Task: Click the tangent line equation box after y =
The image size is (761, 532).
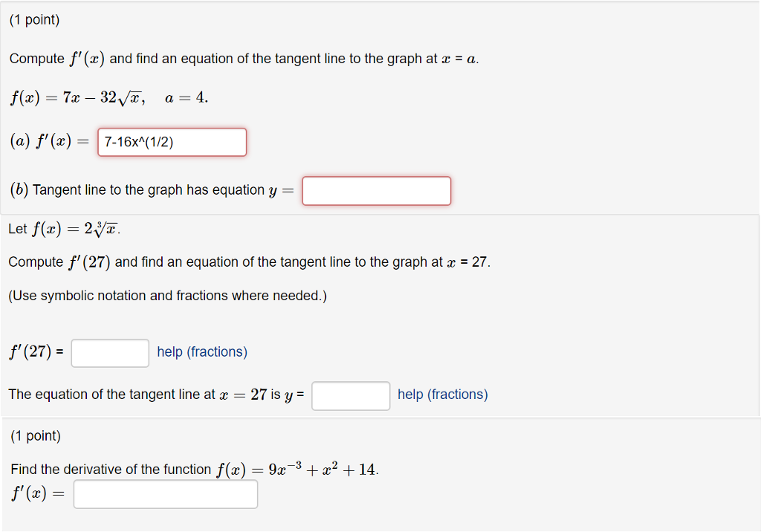Action: coord(376,190)
